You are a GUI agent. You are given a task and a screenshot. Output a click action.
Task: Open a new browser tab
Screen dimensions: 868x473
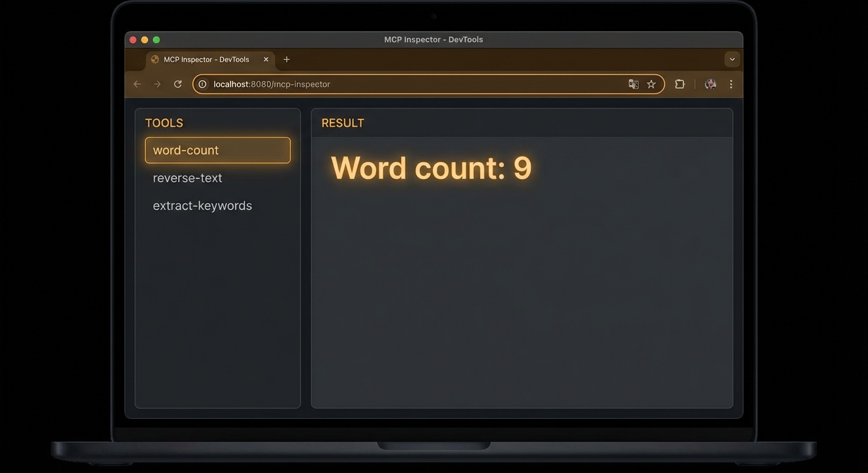click(x=286, y=59)
